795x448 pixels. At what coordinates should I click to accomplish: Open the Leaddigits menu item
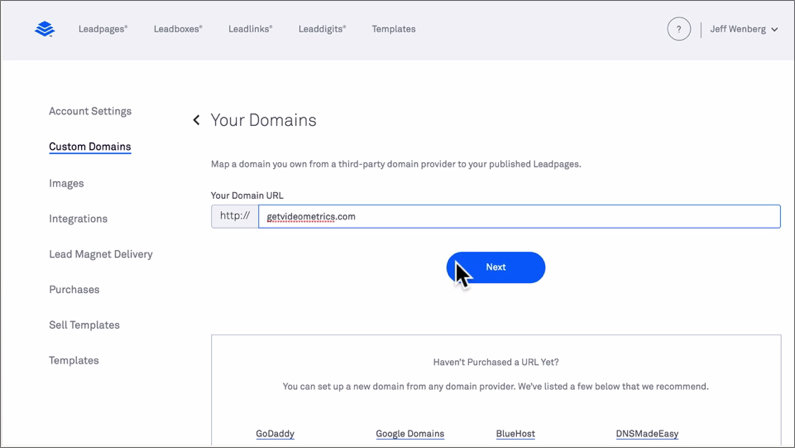coord(322,29)
